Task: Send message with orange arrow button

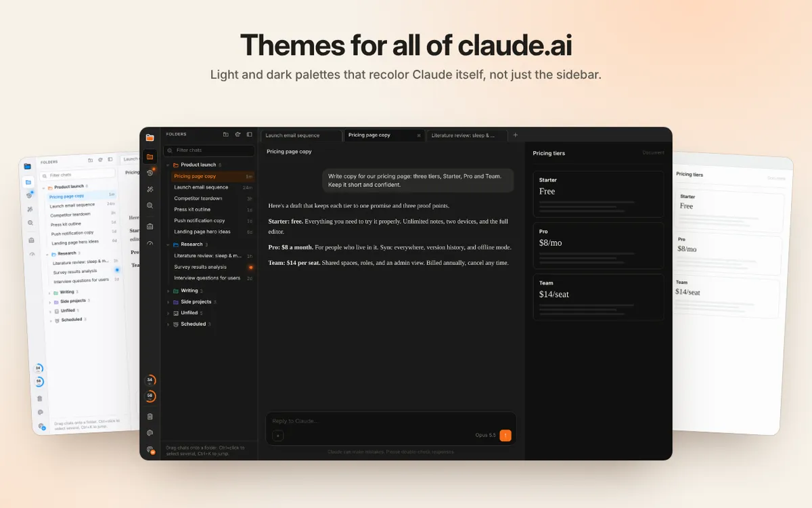Action: 505,436
